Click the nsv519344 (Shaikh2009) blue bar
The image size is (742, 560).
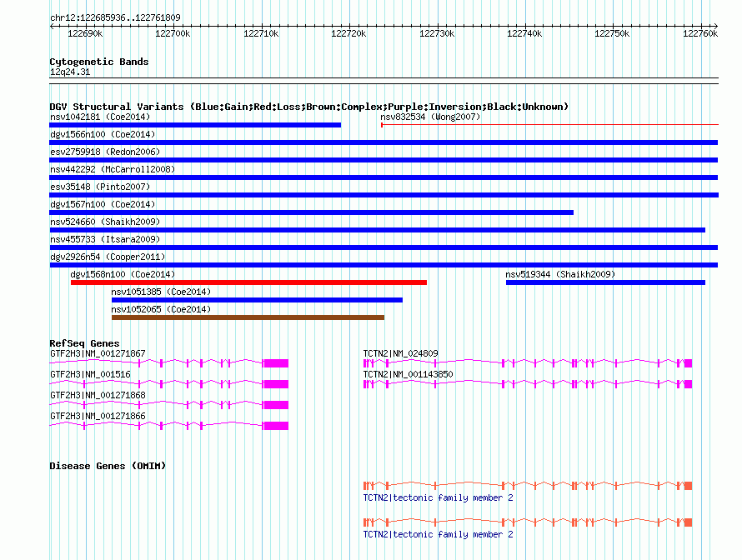606,282
